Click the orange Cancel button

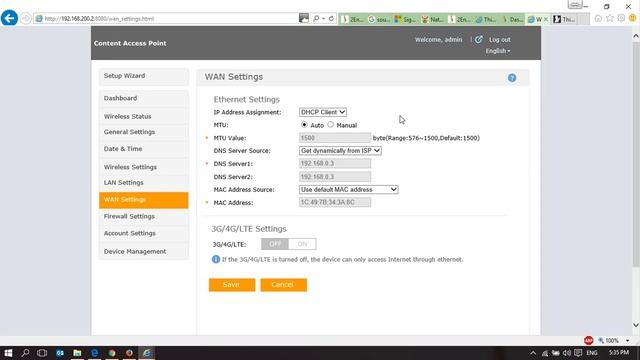[x=284, y=285]
